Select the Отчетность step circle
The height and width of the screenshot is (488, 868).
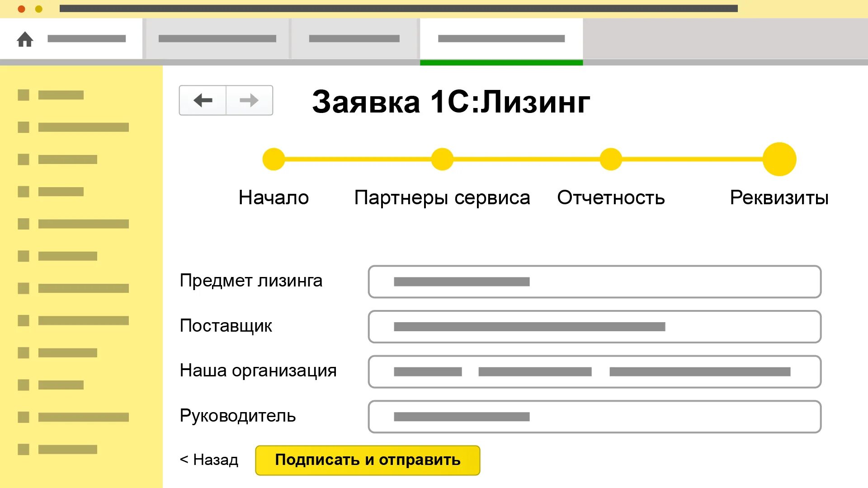(x=610, y=159)
